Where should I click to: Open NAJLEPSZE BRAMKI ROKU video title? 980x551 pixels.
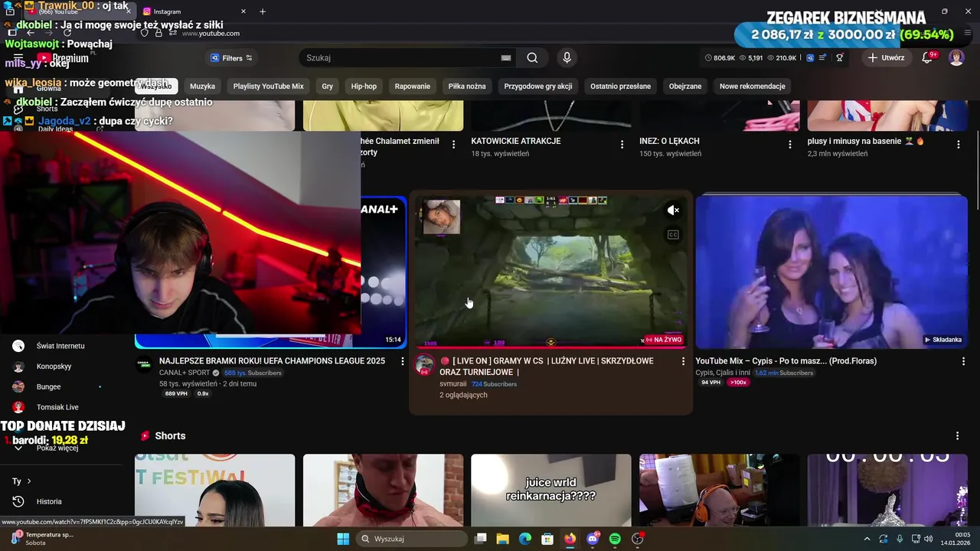pos(272,361)
